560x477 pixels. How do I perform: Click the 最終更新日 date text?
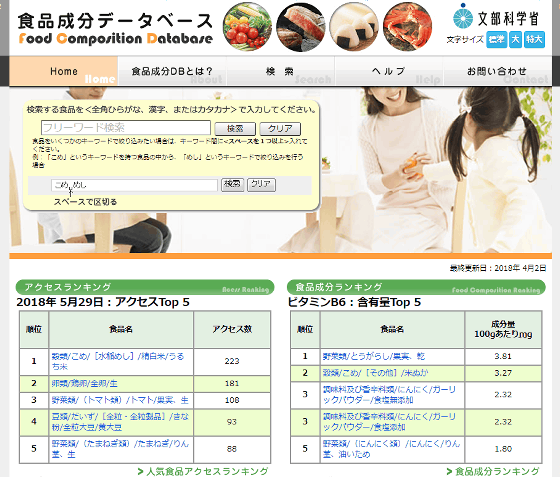point(498,268)
